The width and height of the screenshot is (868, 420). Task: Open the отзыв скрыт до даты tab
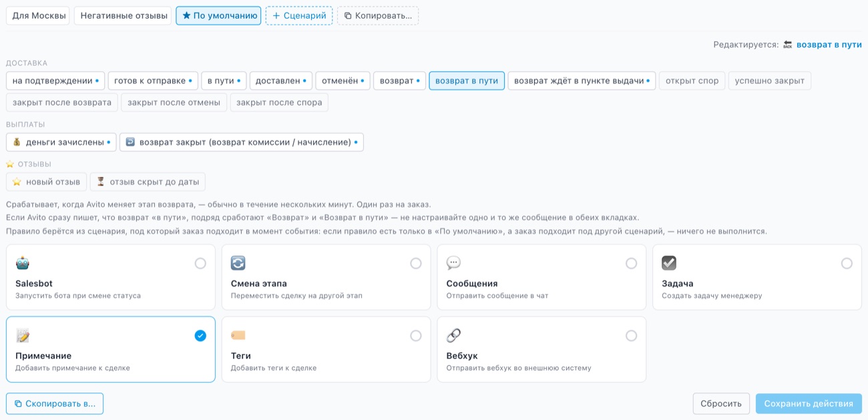pyautogui.click(x=148, y=182)
